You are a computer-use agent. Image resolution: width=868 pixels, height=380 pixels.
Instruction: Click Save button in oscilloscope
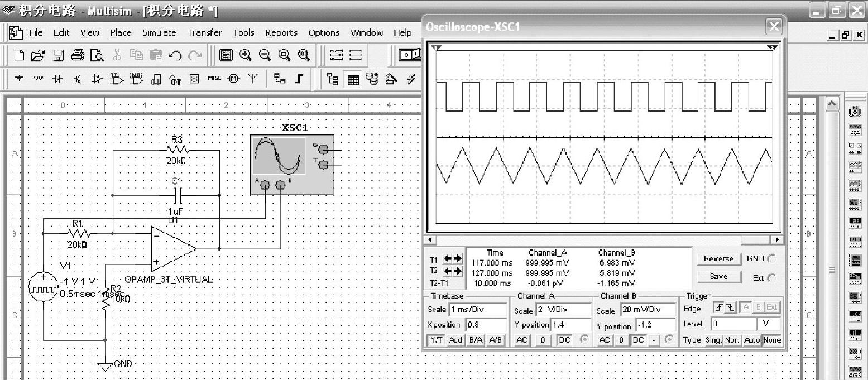tap(718, 277)
